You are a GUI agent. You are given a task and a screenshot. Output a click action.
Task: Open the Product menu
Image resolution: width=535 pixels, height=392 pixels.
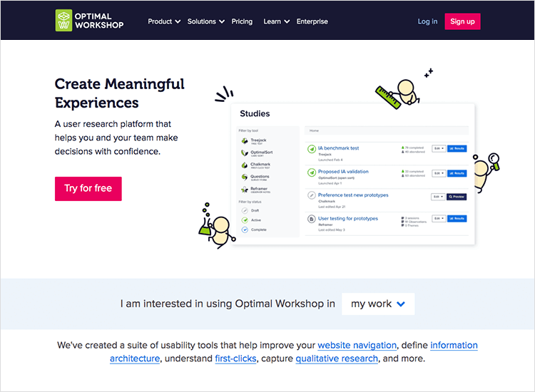coord(164,21)
